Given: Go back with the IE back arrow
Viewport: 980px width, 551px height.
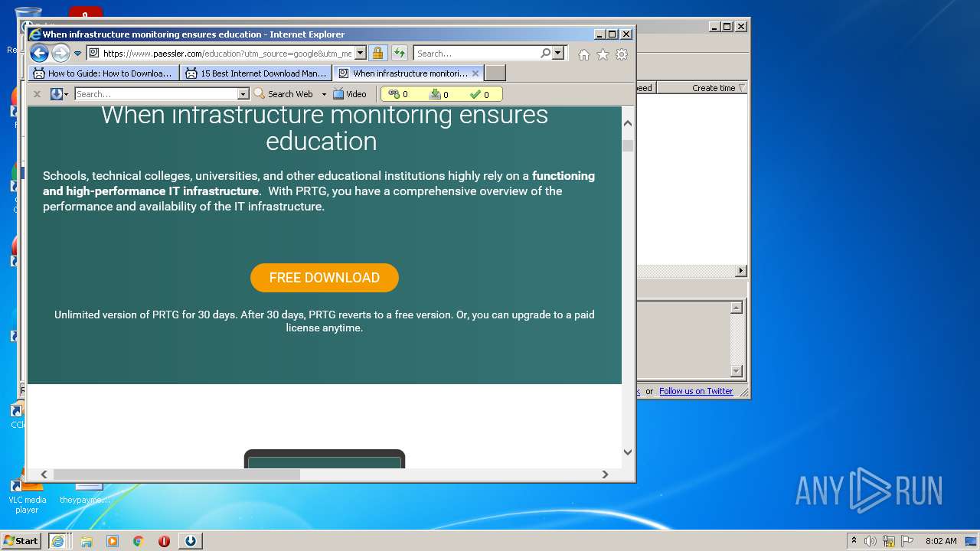Looking at the screenshot, I should [39, 54].
